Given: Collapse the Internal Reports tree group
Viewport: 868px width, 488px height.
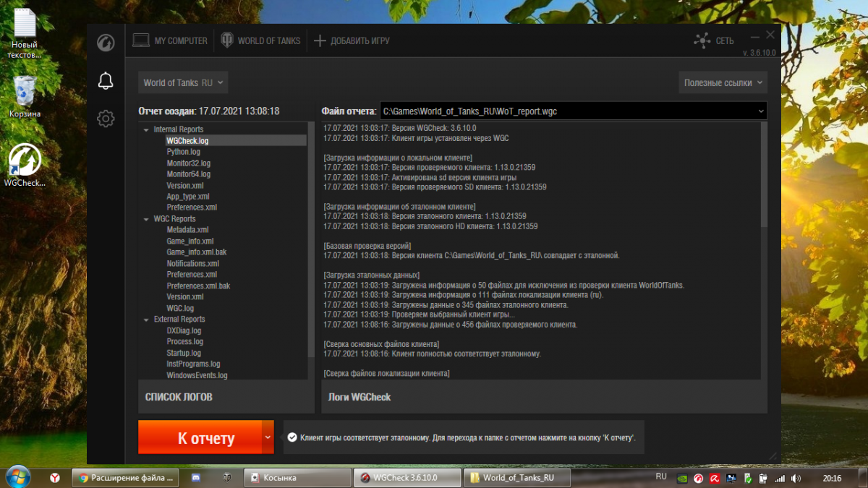Looking at the screenshot, I should point(147,130).
